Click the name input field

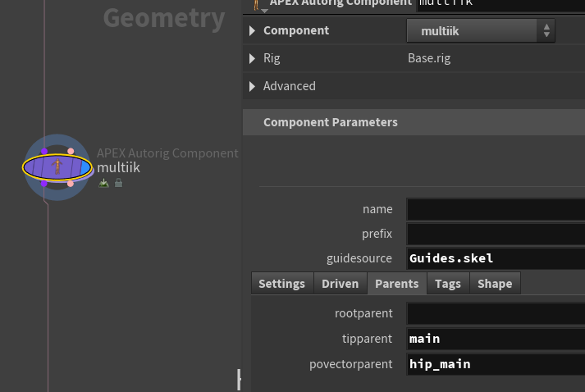pyautogui.click(x=496, y=209)
